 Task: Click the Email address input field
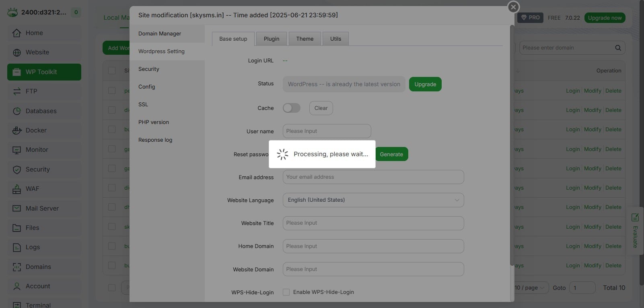373,177
